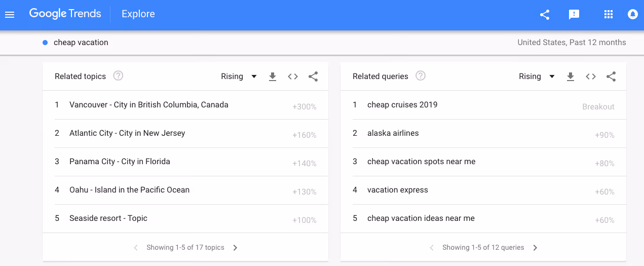Click the Related topics heading

(x=80, y=77)
